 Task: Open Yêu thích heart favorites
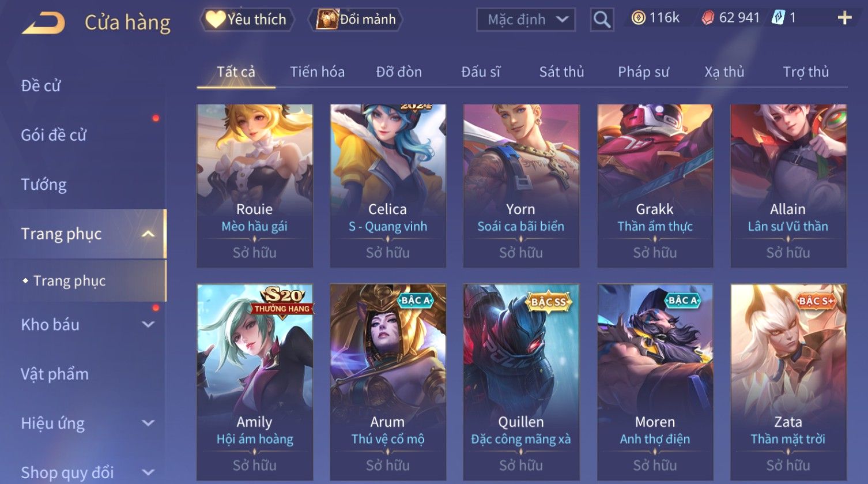(x=247, y=20)
